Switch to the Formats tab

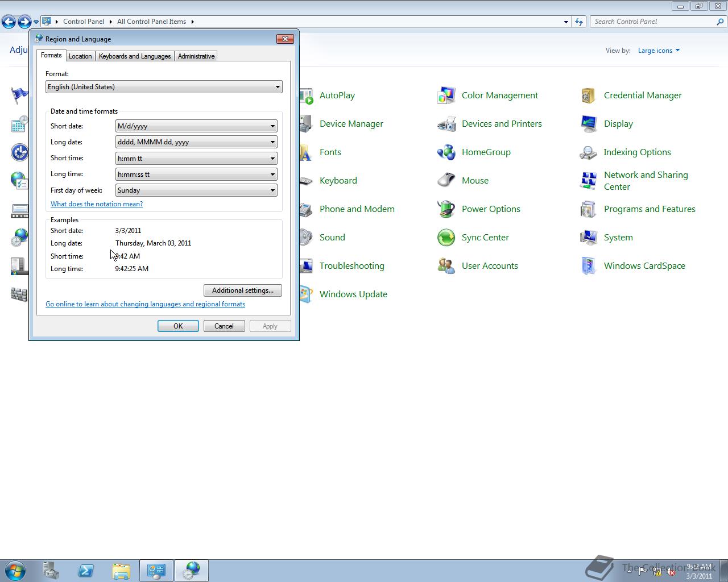point(51,55)
